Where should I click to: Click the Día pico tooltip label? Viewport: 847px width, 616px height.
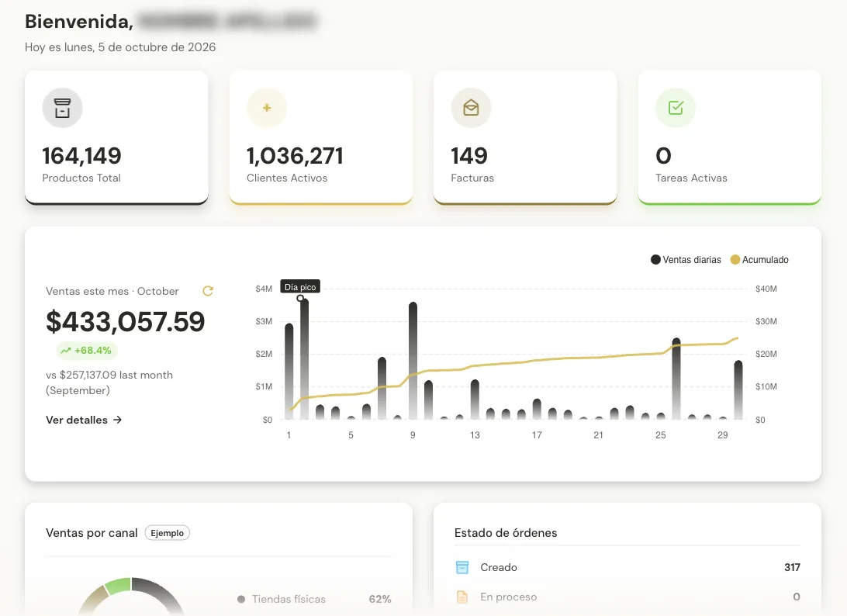click(x=300, y=287)
